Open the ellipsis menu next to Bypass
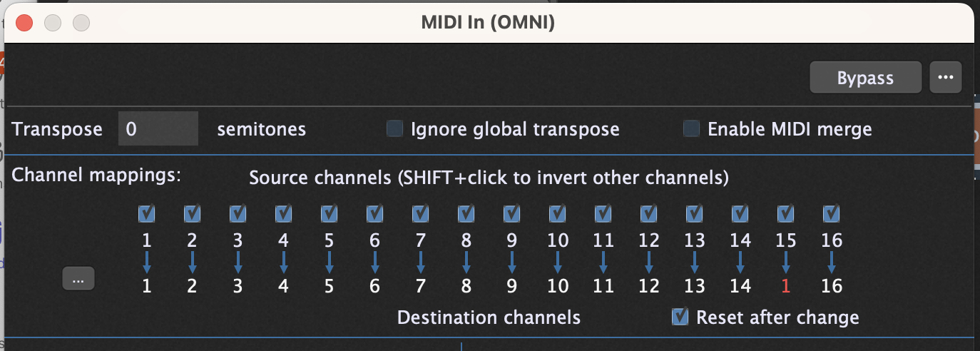Viewport: 980px width, 351px height. coord(946,77)
